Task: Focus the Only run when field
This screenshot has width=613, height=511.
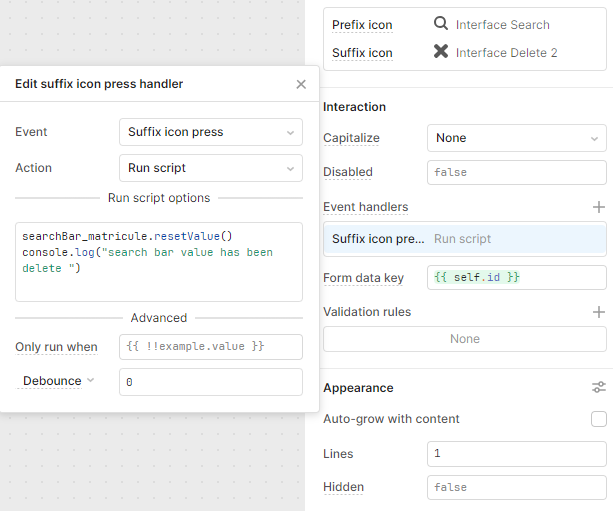Action: point(211,347)
